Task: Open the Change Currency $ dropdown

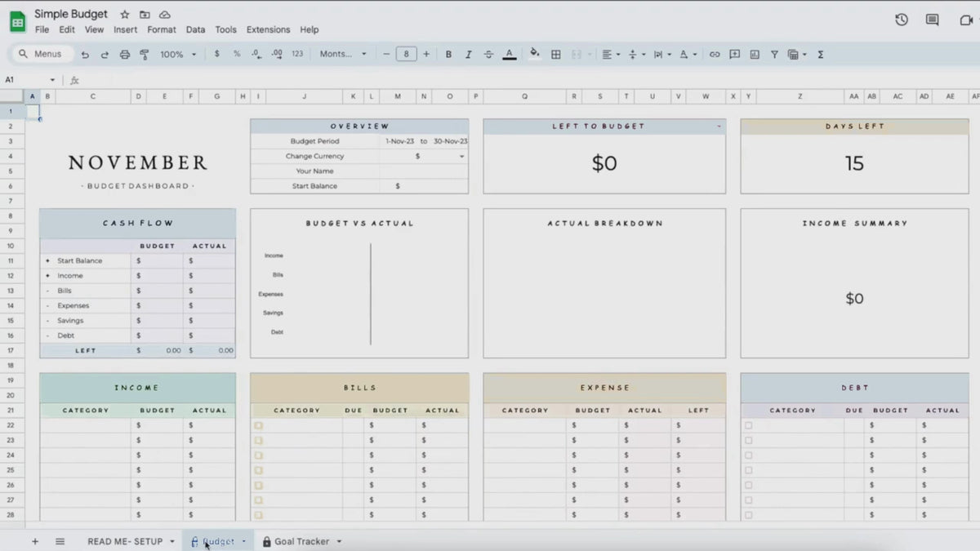Action: click(x=461, y=156)
